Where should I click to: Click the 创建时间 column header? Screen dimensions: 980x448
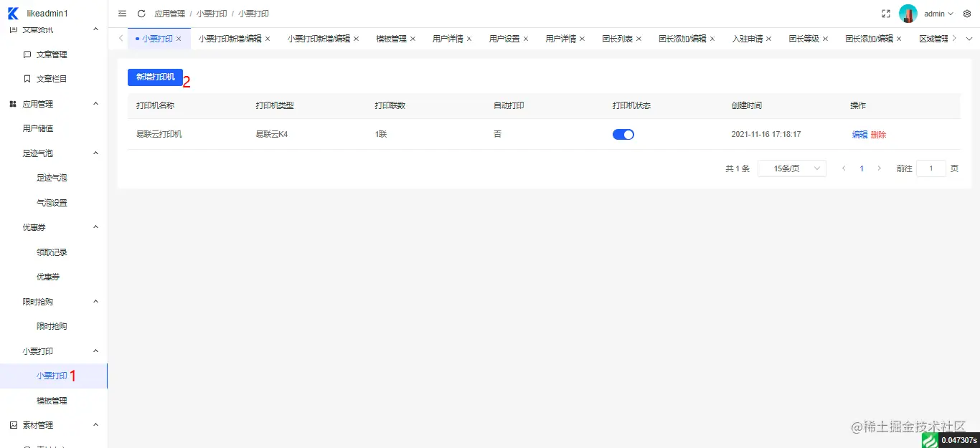point(747,105)
